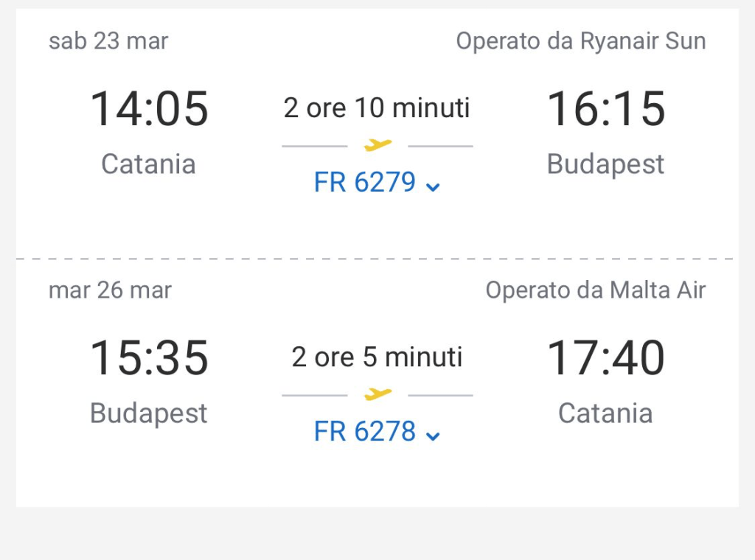Click the yellow plane icon on the Budapest–Catania flight
Image resolution: width=755 pixels, height=560 pixels.
click(x=377, y=394)
